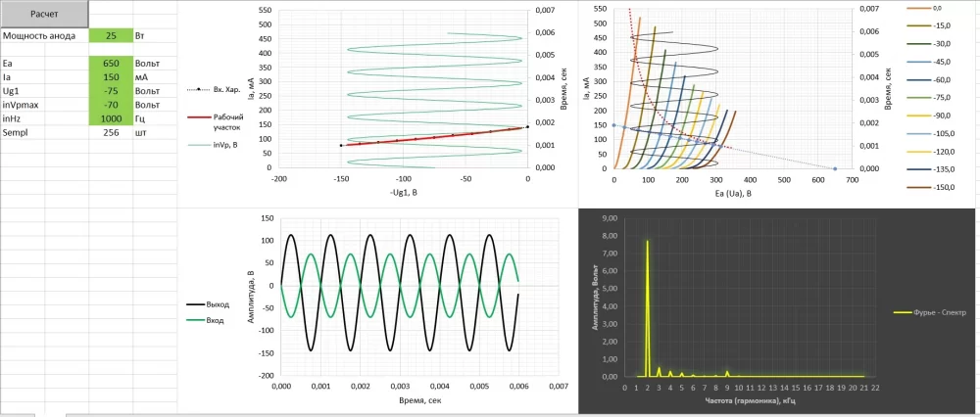This screenshot has height=417, width=980.
Task: Select the Ea value cell 650
Action: (110, 63)
